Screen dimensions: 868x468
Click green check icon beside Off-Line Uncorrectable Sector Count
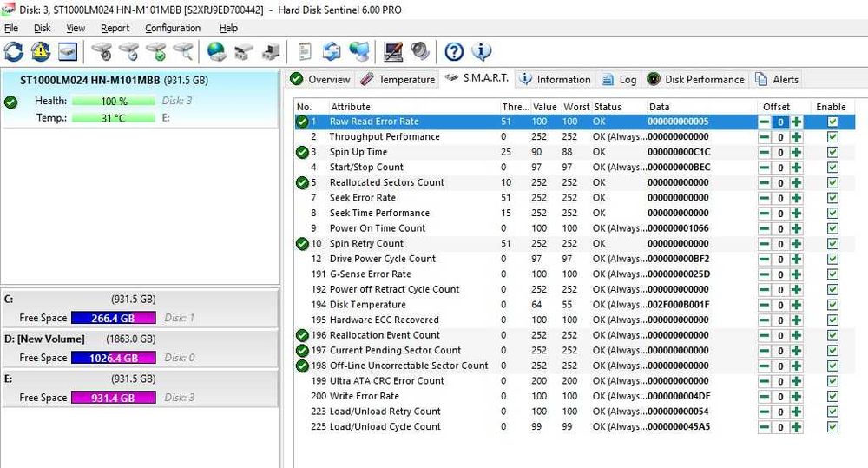pyautogui.click(x=302, y=366)
